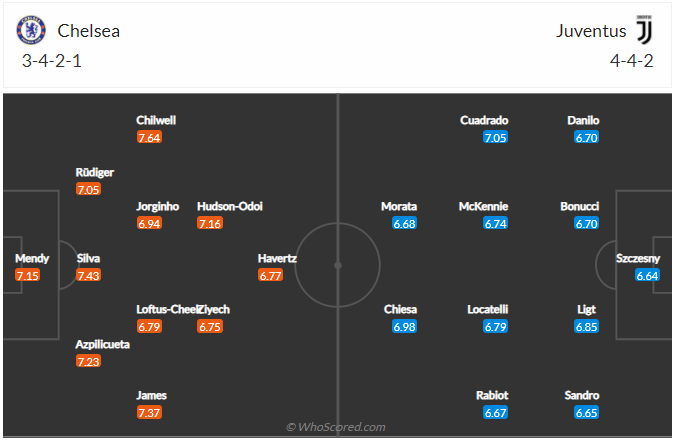Click Sandro's 6.65 rating badge
This screenshot has width=673, height=444.
pyautogui.click(x=586, y=412)
